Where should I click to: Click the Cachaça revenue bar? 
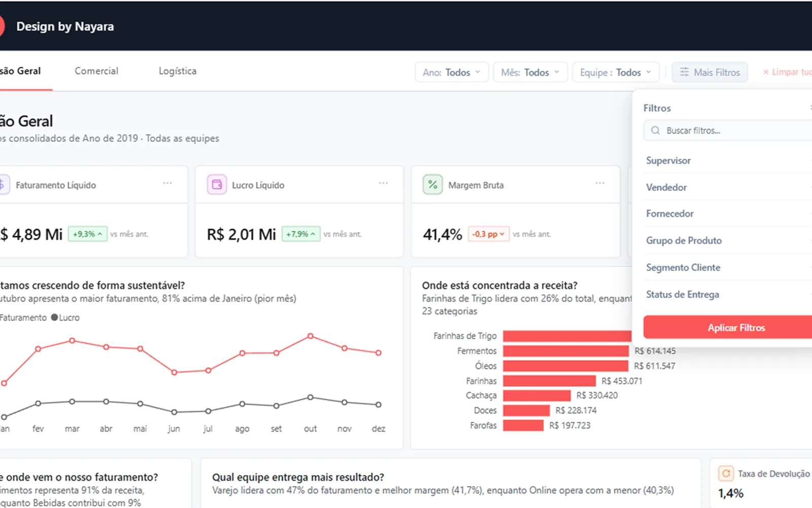(537, 395)
